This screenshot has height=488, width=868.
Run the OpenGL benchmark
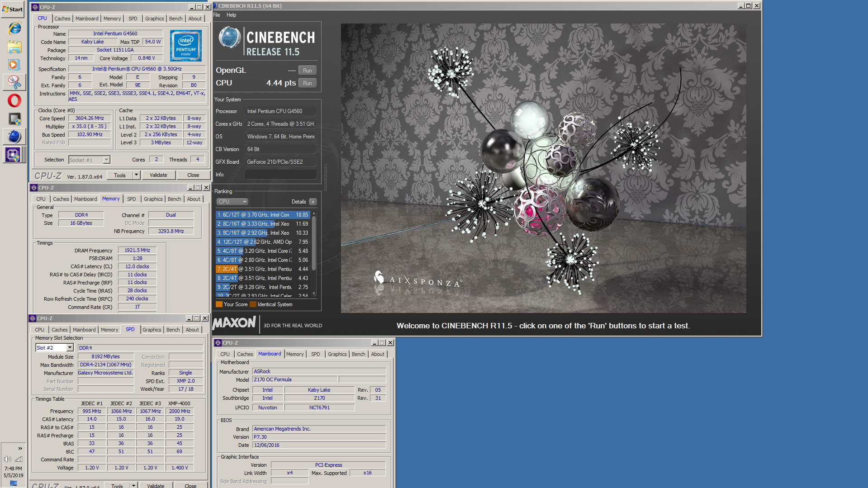click(308, 71)
